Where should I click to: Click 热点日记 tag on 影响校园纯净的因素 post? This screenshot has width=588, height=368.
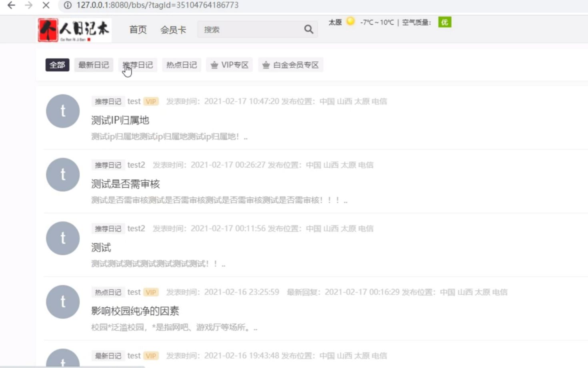point(108,292)
